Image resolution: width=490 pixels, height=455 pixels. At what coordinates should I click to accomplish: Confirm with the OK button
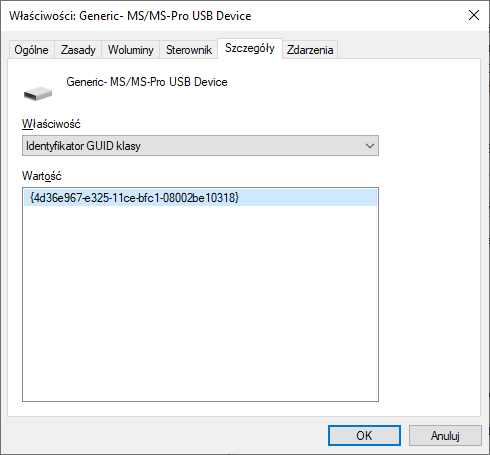tap(364, 435)
